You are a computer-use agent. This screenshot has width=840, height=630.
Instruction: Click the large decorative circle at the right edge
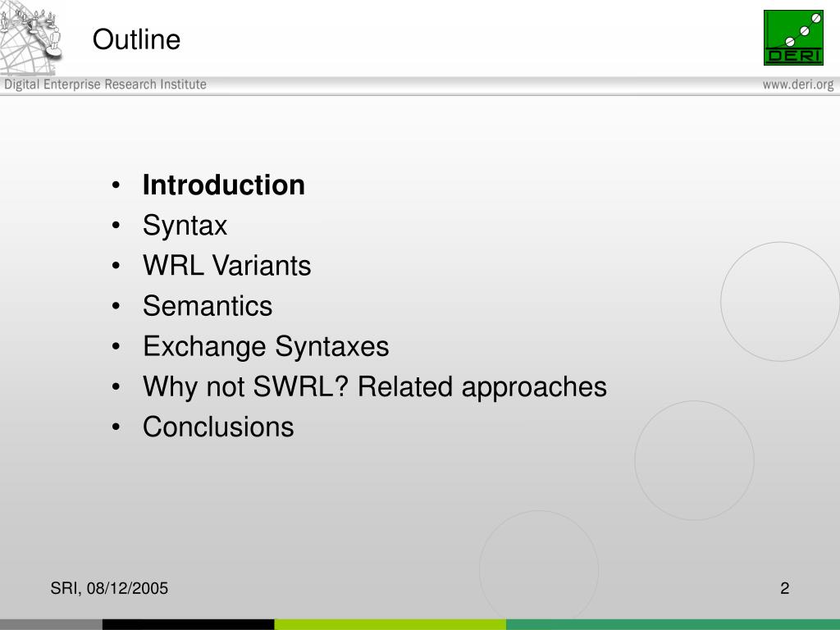click(780, 302)
